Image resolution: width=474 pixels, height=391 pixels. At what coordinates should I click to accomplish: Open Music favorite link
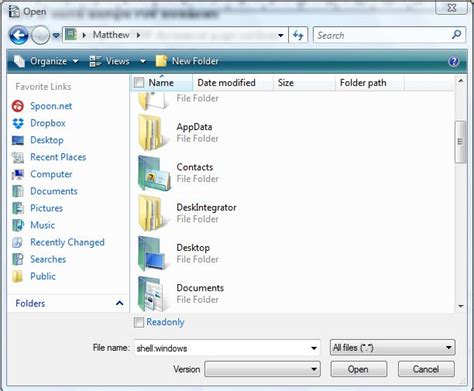42,225
